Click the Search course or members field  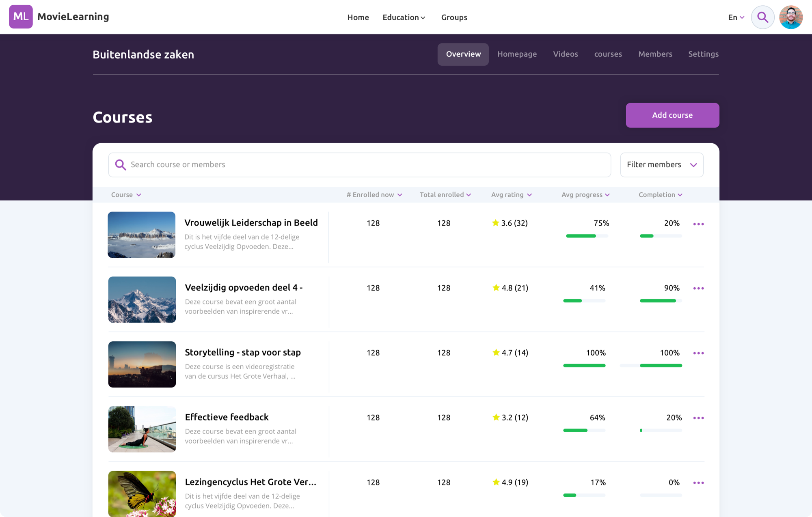tap(359, 165)
